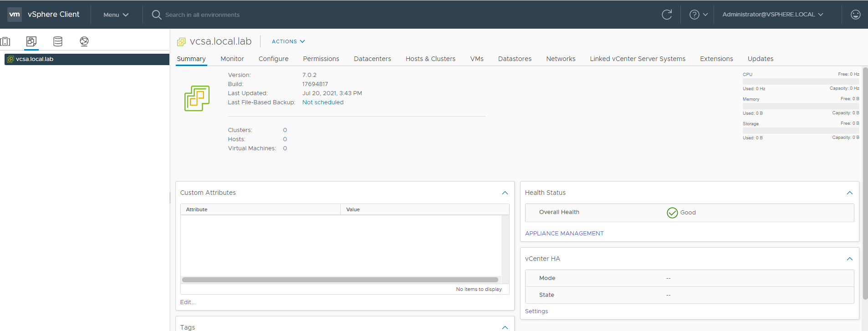Image resolution: width=868 pixels, height=331 pixels.
Task: Click the version value 7.0.2
Action: coord(309,75)
